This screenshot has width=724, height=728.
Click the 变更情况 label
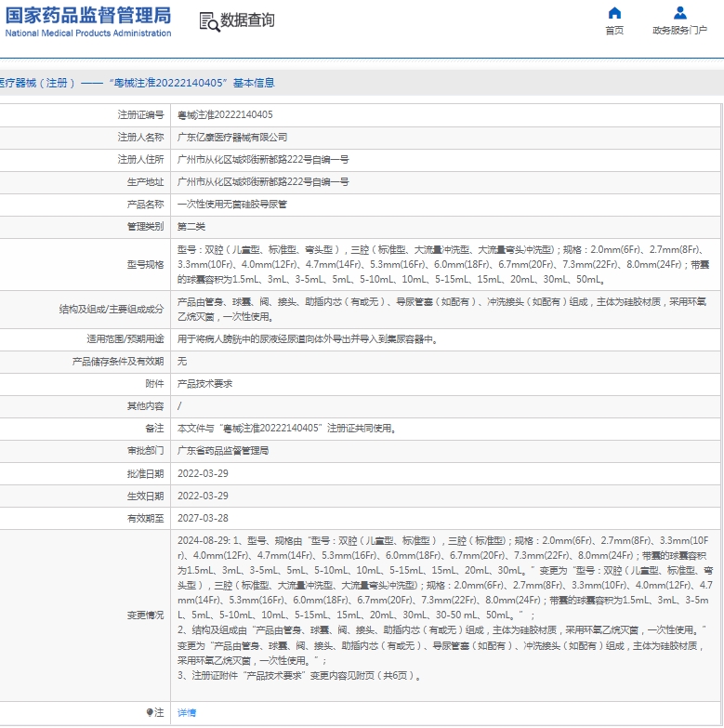click(x=145, y=615)
